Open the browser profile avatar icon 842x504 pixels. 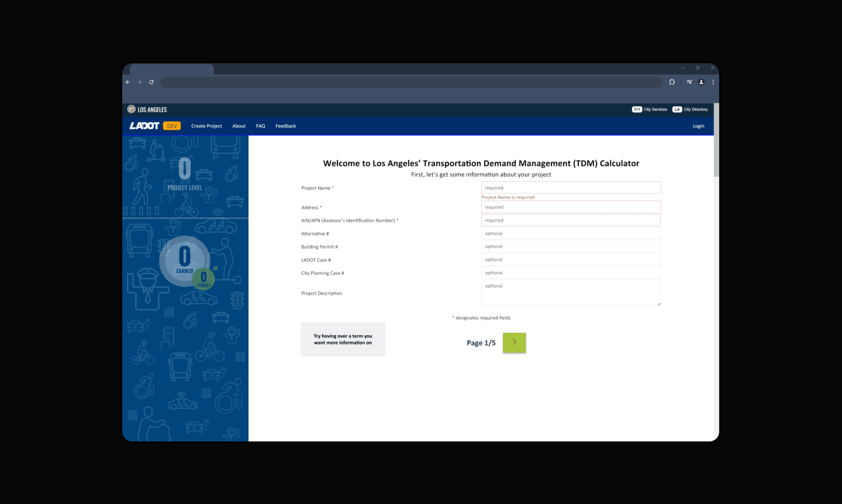click(x=701, y=82)
